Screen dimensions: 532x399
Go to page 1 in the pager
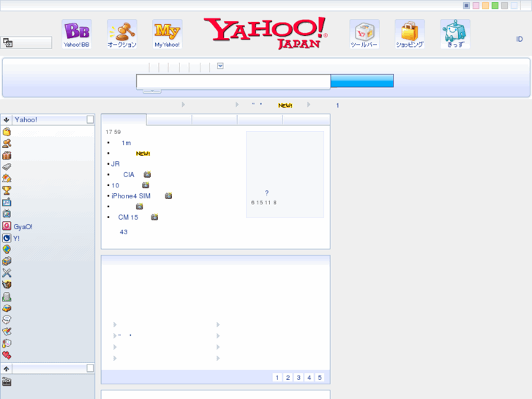pos(277,378)
